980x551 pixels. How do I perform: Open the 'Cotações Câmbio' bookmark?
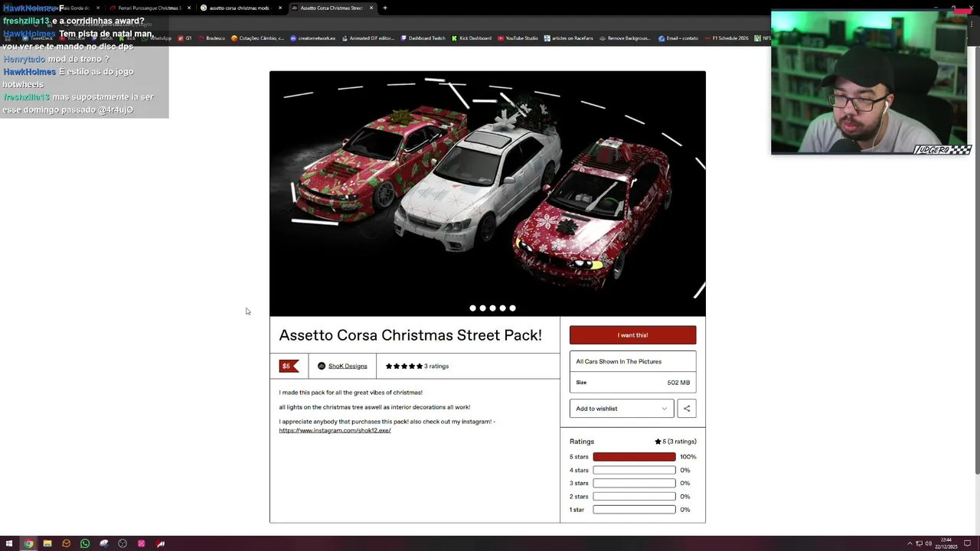point(257,38)
